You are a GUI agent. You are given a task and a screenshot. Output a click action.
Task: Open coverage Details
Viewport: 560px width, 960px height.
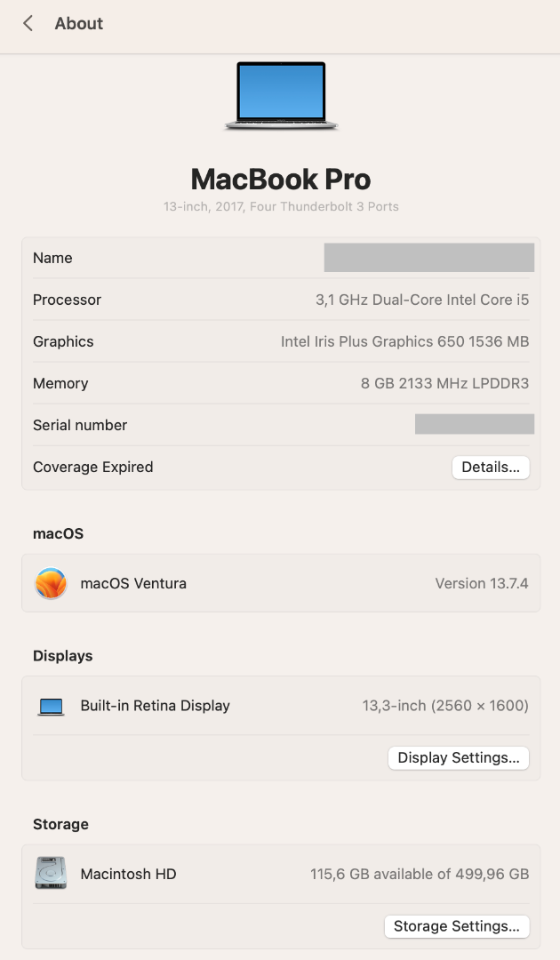pos(491,468)
